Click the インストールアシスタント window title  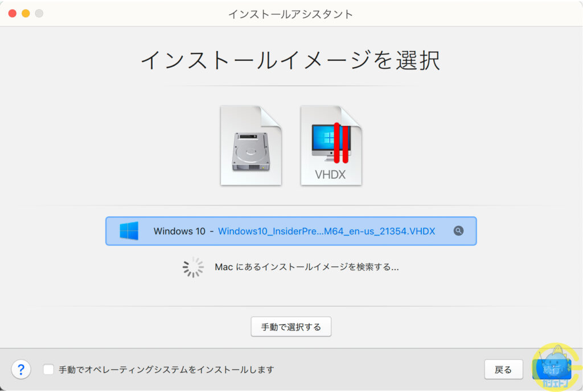[291, 14]
